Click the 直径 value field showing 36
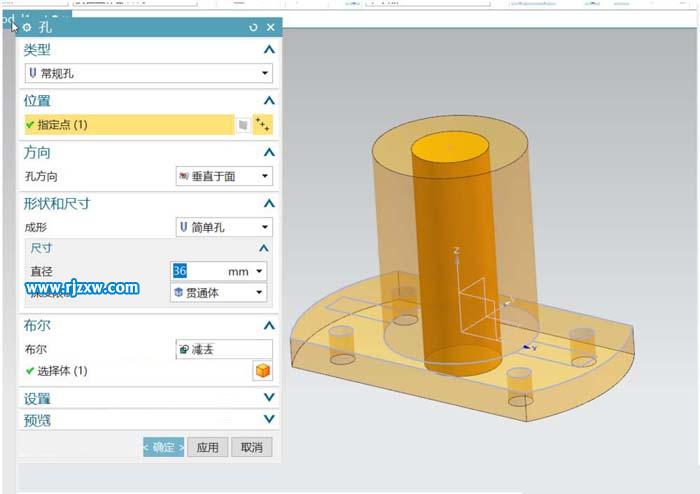 tap(199, 271)
